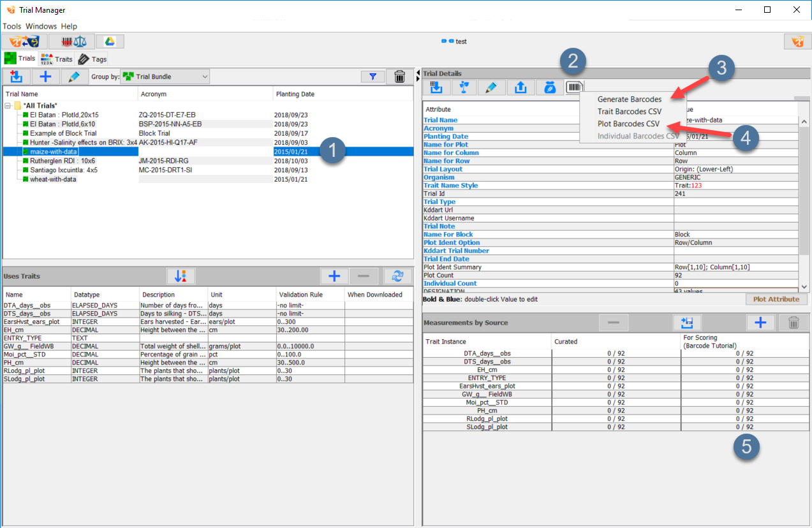Click the blue seed bag icon in Trial Details

pos(549,88)
